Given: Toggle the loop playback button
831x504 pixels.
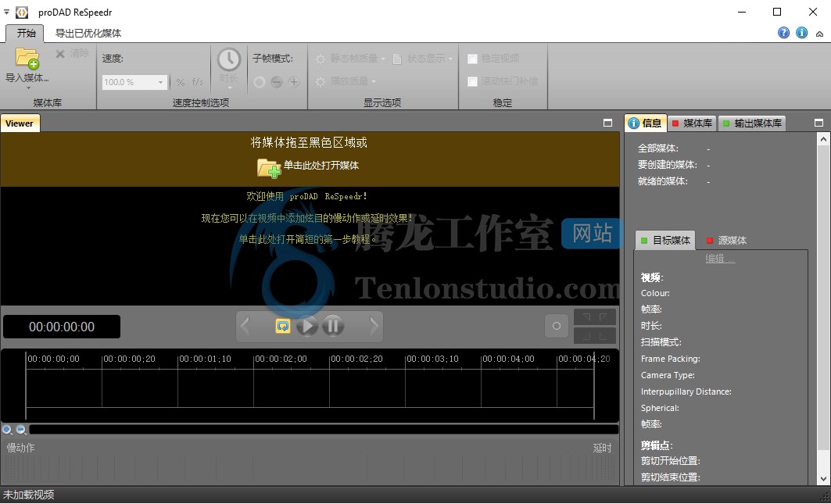Looking at the screenshot, I should [283, 325].
